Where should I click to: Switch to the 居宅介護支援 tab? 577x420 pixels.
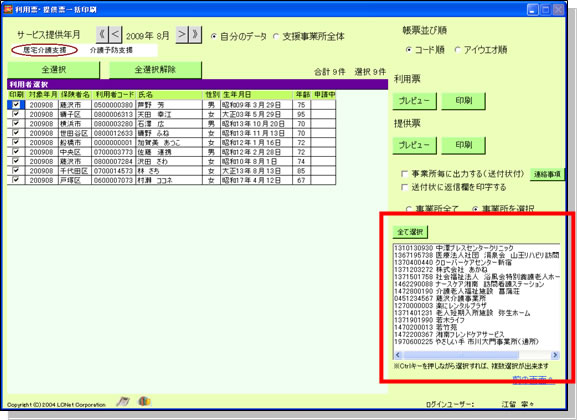(45, 50)
